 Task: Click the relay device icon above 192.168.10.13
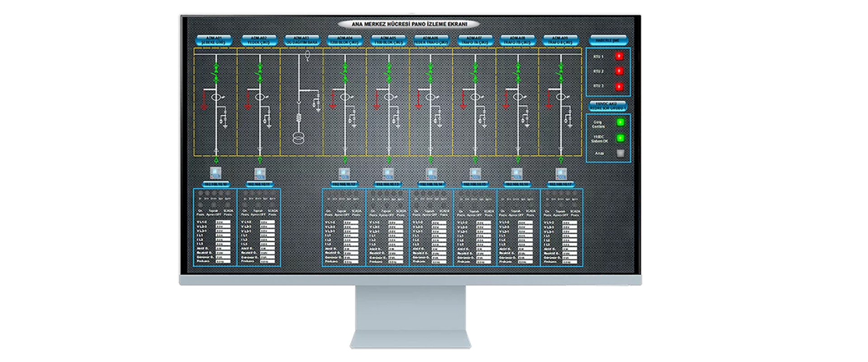pos(388,173)
